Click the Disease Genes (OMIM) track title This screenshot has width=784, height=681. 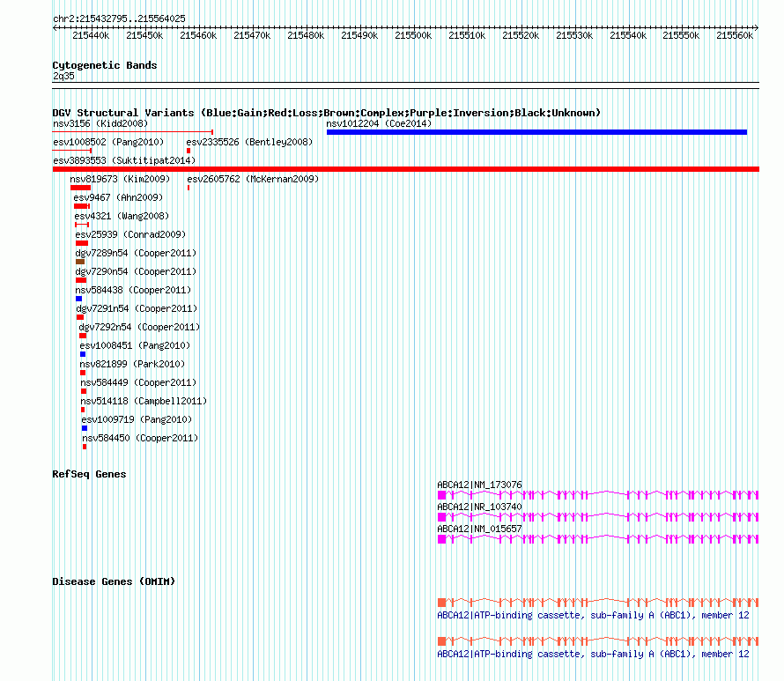pos(114,581)
